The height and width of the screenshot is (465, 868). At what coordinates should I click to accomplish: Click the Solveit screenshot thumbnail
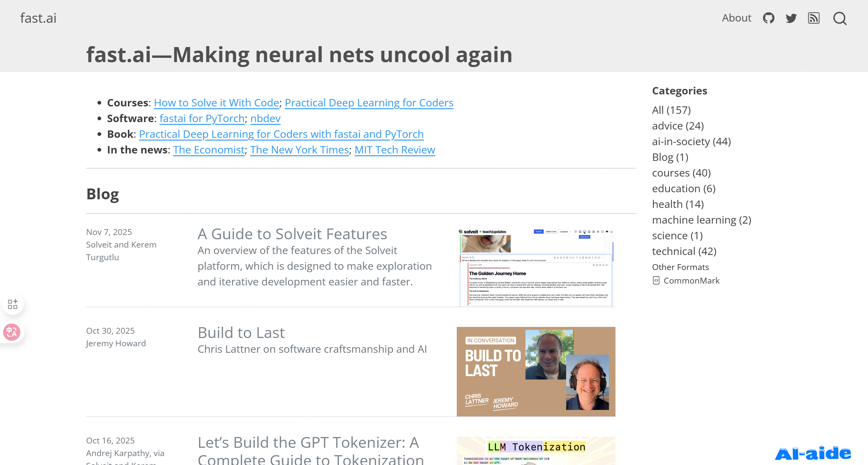[x=536, y=268]
